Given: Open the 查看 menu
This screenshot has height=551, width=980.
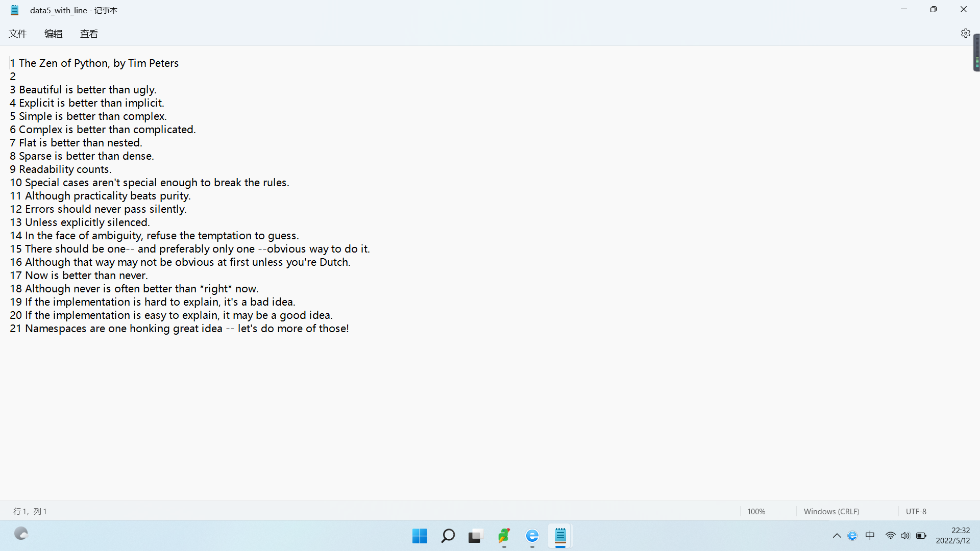Looking at the screenshot, I should (89, 34).
